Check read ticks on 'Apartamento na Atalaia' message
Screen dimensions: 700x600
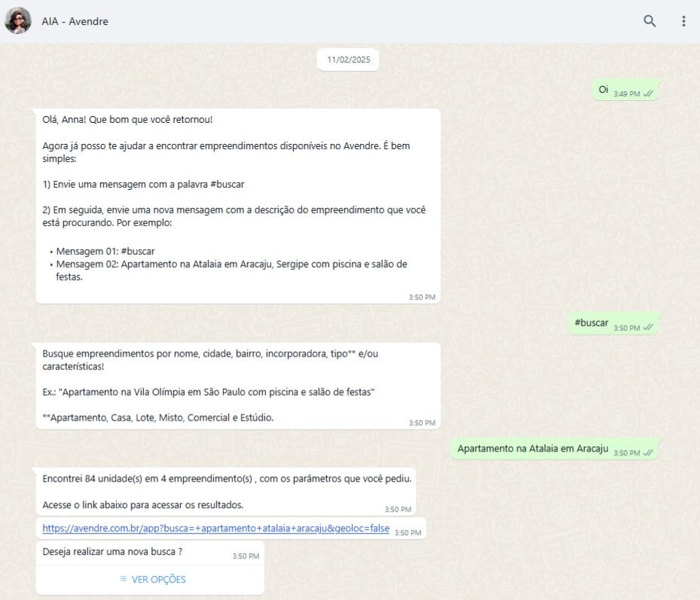coord(648,453)
